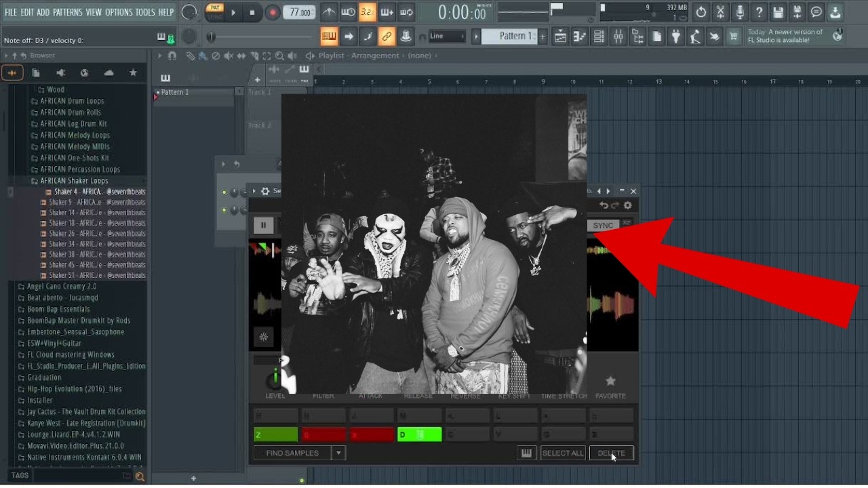
Task: Toggle the SYNC button in plugin
Action: coord(603,225)
